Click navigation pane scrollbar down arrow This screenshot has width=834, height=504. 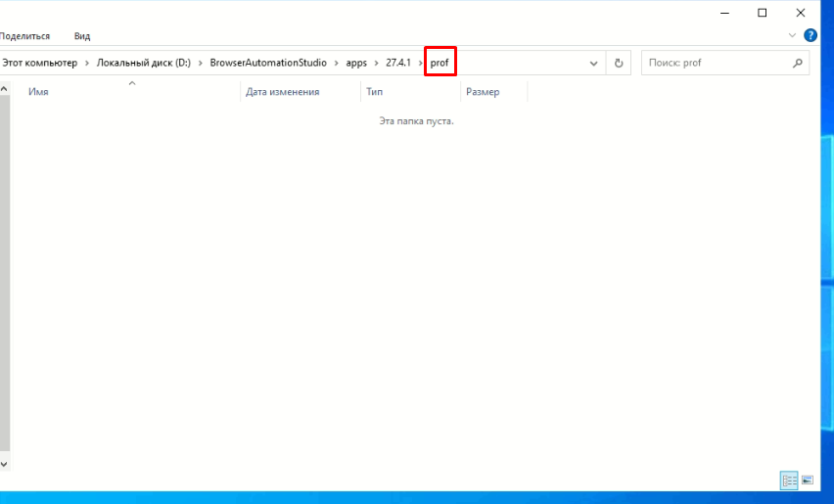tap(4, 463)
